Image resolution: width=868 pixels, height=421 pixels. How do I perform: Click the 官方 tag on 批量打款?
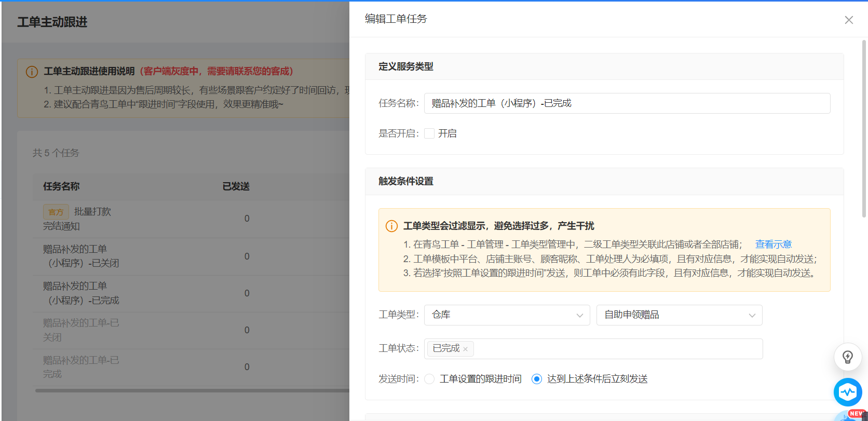(56, 212)
